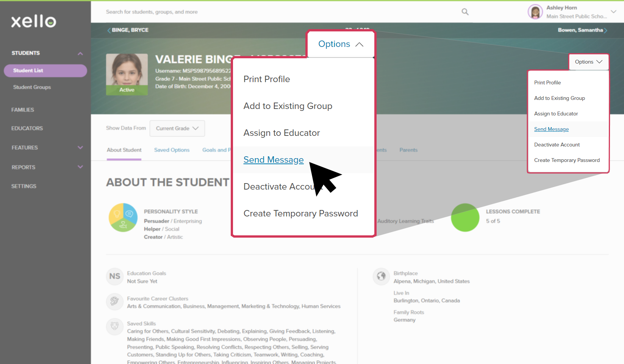
Task: Expand the Reports sidebar section
Action: pyautogui.click(x=80, y=167)
